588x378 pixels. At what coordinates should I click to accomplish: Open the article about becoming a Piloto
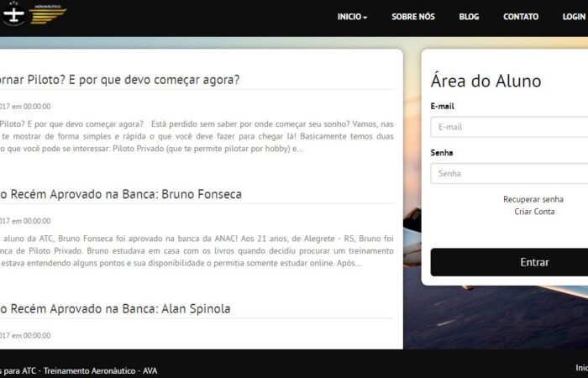119,80
